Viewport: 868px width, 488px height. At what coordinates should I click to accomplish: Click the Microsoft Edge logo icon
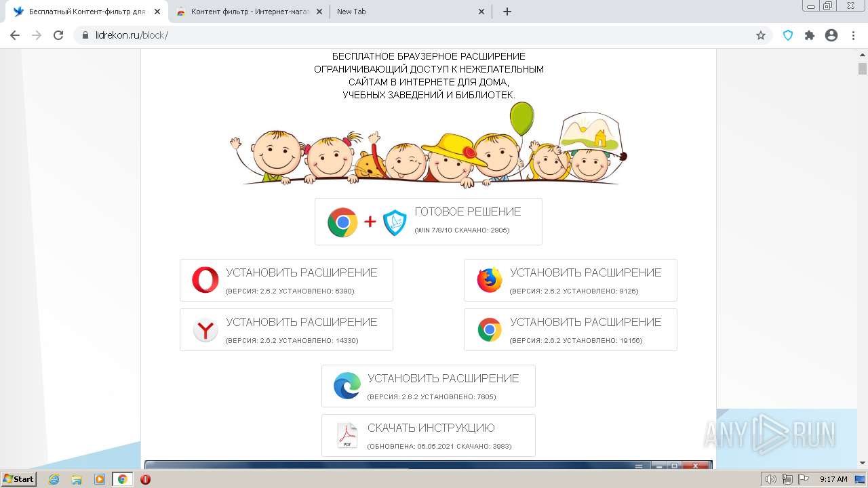(347, 386)
